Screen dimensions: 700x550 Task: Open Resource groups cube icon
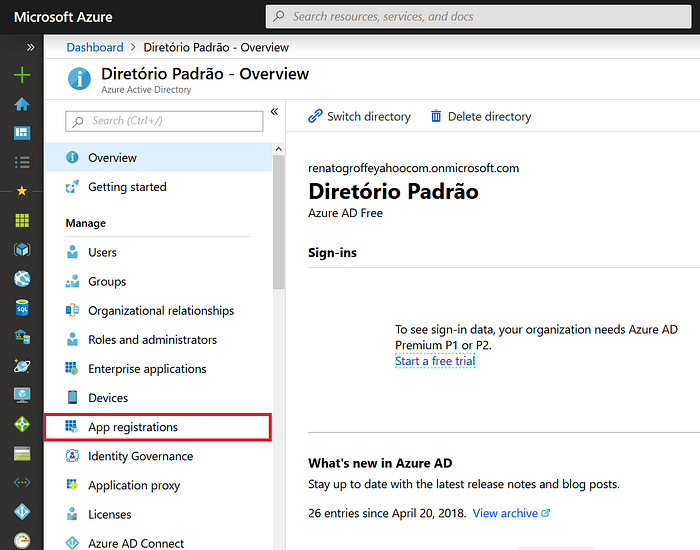pyautogui.click(x=22, y=249)
